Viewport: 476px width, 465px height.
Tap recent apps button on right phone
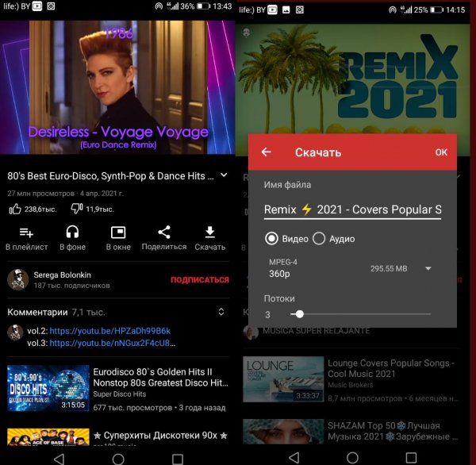point(411,457)
